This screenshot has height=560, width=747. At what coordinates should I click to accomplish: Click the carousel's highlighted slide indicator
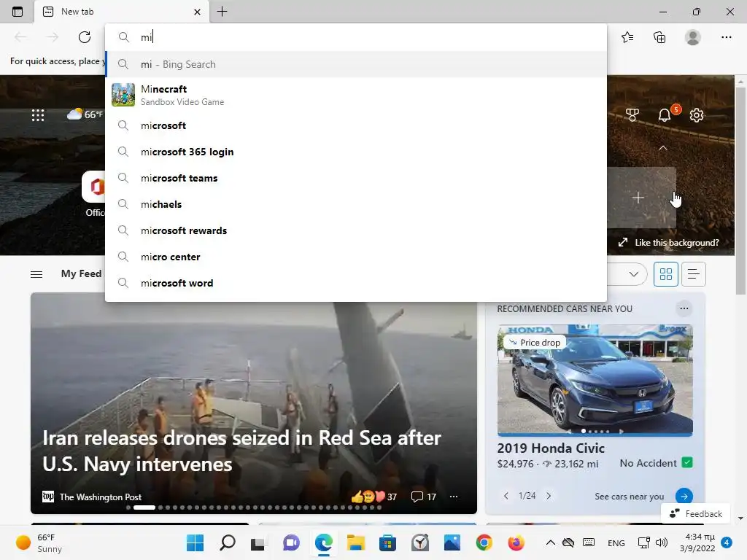[144, 507]
